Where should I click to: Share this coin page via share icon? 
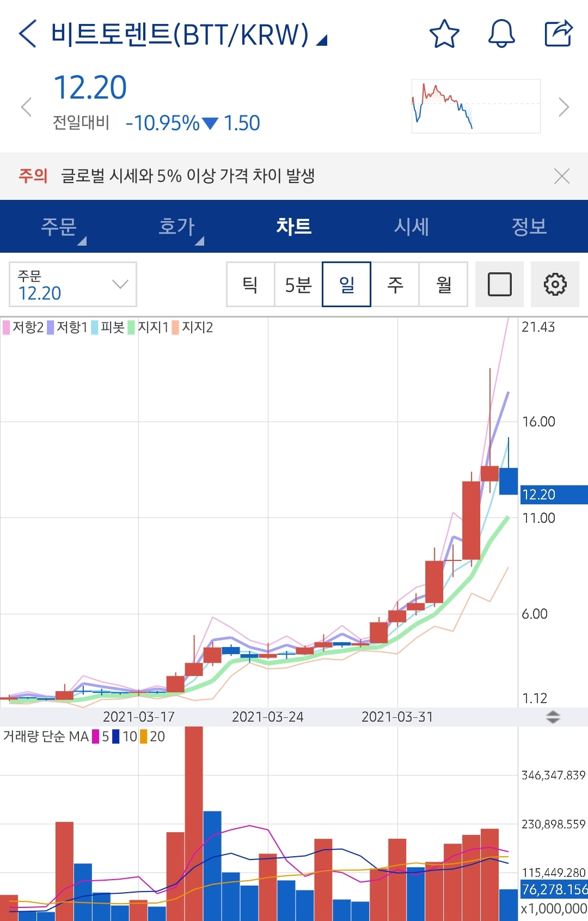click(559, 34)
